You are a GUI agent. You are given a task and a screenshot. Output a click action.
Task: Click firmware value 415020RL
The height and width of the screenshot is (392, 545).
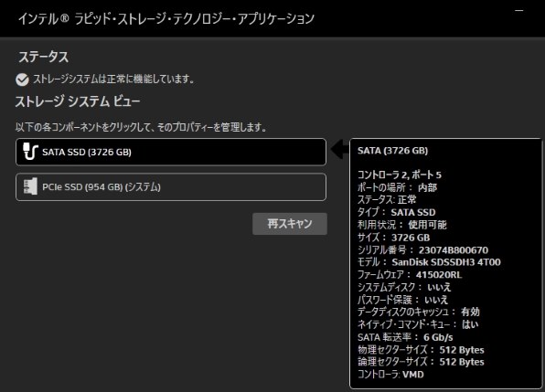[x=439, y=275]
